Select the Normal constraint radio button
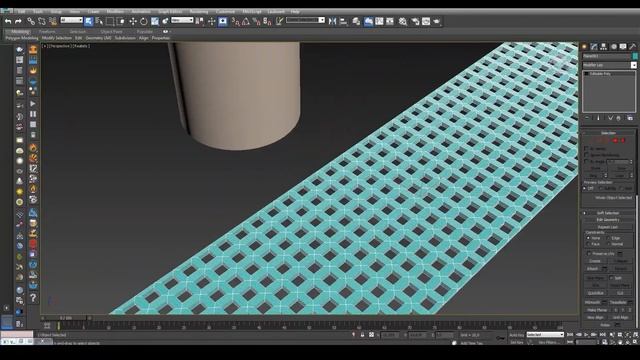Screen dimensions: 640x360 coord(608,244)
